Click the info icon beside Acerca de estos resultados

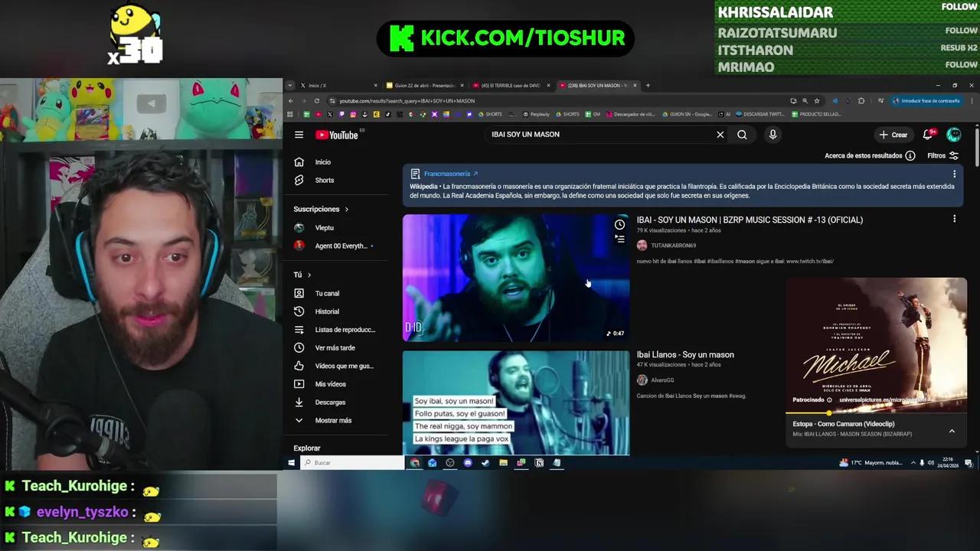(x=910, y=155)
